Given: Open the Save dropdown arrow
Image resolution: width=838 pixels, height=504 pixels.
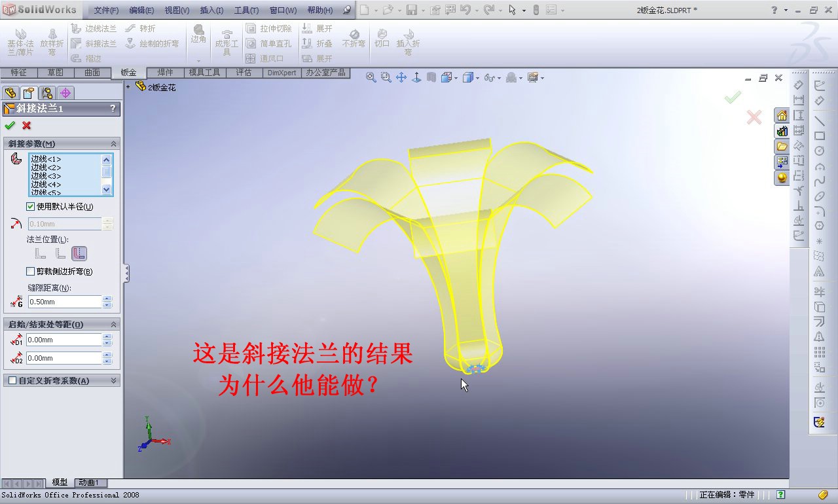Looking at the screenshot, I should [x=423, y=10].
